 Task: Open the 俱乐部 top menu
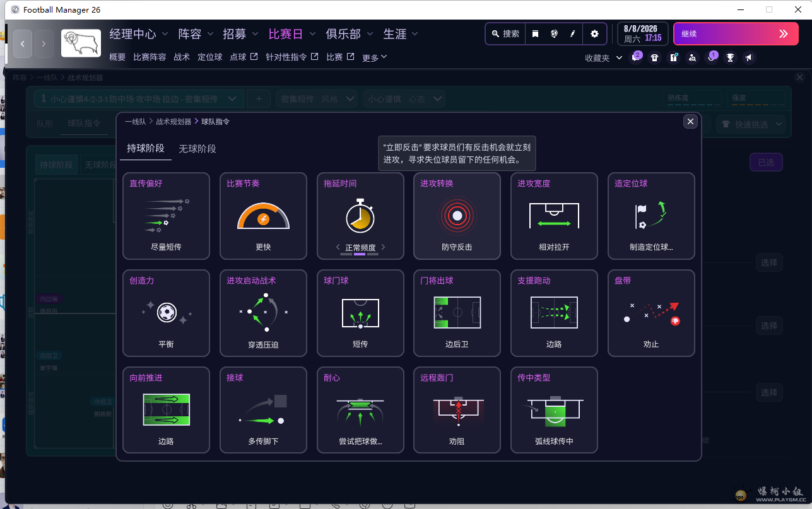click(x=350, y=34)
